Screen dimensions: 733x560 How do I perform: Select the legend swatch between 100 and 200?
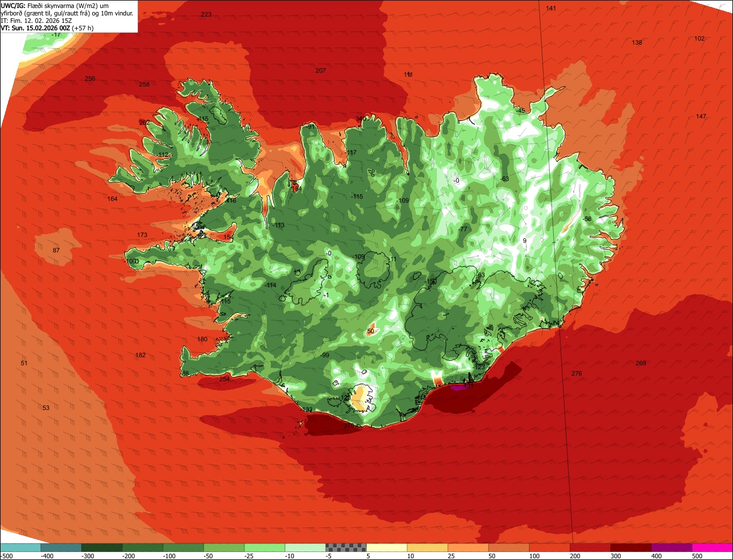549,547
